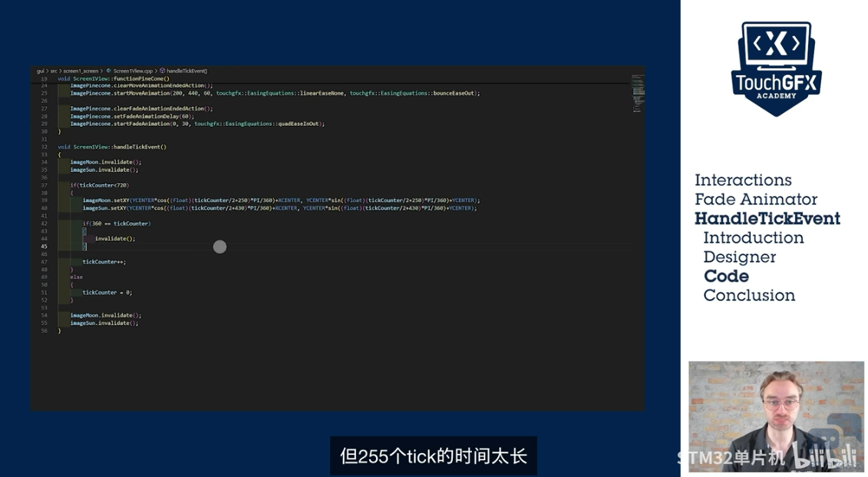Click the method symbol icon before handleTickEvent breadcrumb
This screenshot has width=868, height=477.
(163, 71)
